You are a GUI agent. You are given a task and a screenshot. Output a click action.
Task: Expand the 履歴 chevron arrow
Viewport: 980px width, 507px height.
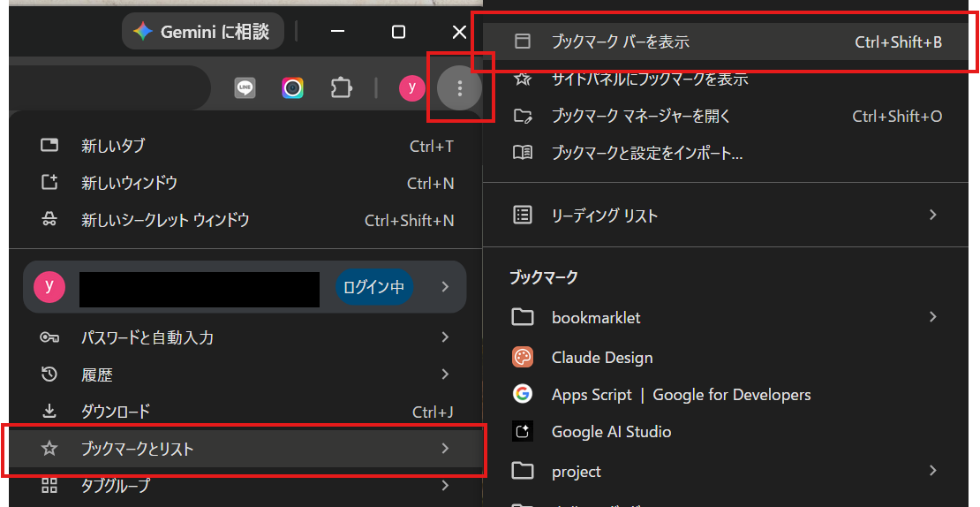445,375
